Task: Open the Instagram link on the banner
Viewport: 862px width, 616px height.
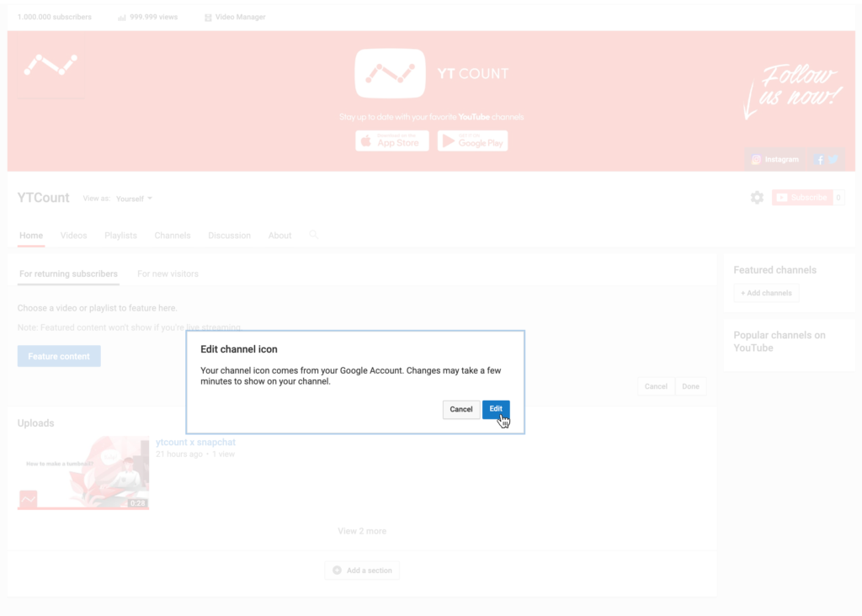Action: [x=775, y=159]
